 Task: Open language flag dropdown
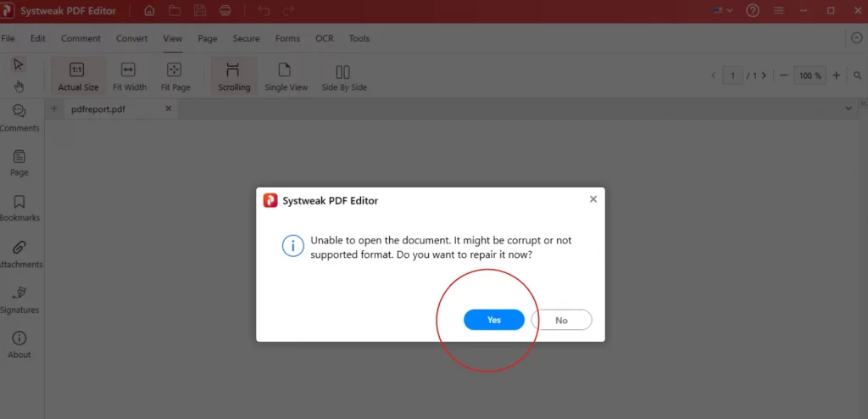(723, 10)
